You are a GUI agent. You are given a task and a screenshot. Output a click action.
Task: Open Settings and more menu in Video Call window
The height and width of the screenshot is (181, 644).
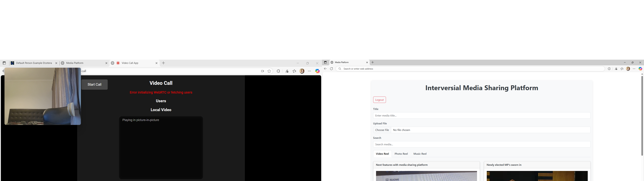pos(309,71)
